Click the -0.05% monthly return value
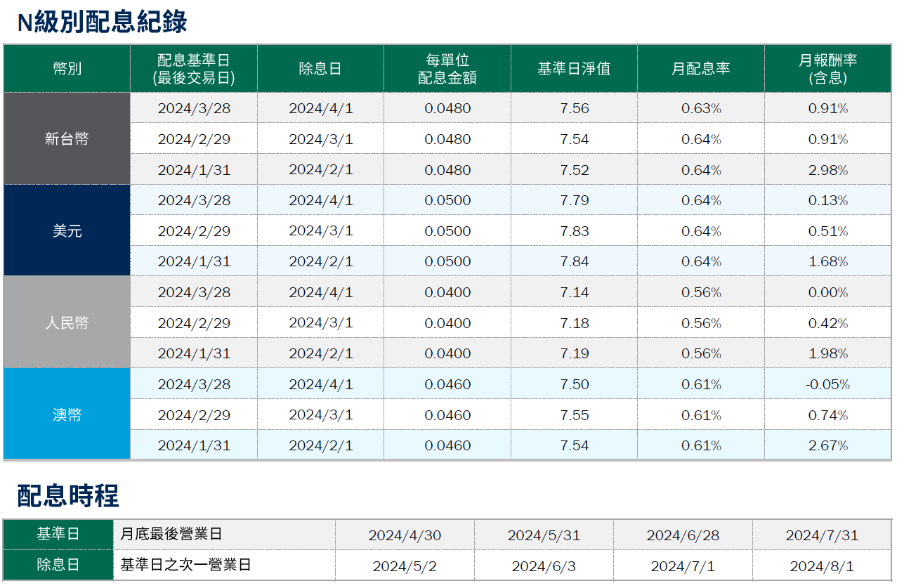Image resolution: width=904 pixels, height=588 pixels. [827, 384]
